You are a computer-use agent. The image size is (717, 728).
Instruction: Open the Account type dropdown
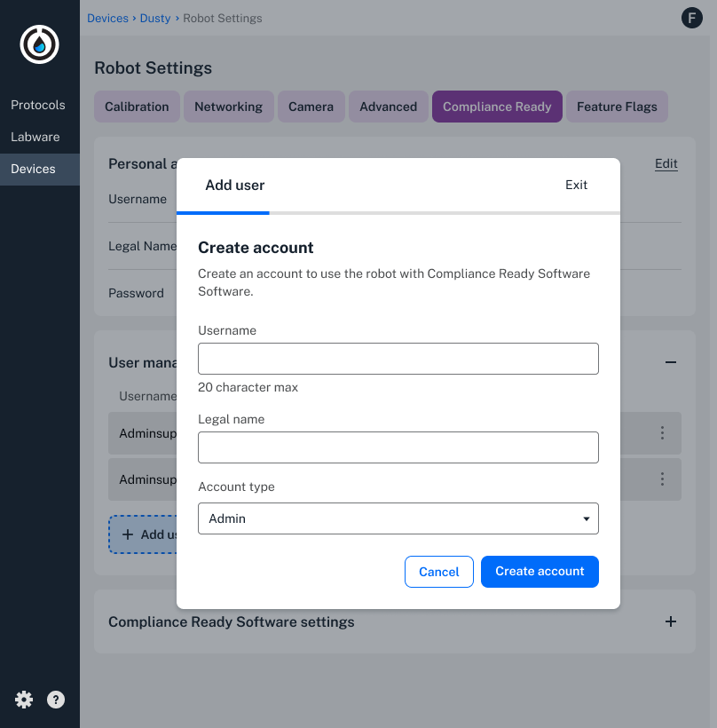(x=398, y=518)
